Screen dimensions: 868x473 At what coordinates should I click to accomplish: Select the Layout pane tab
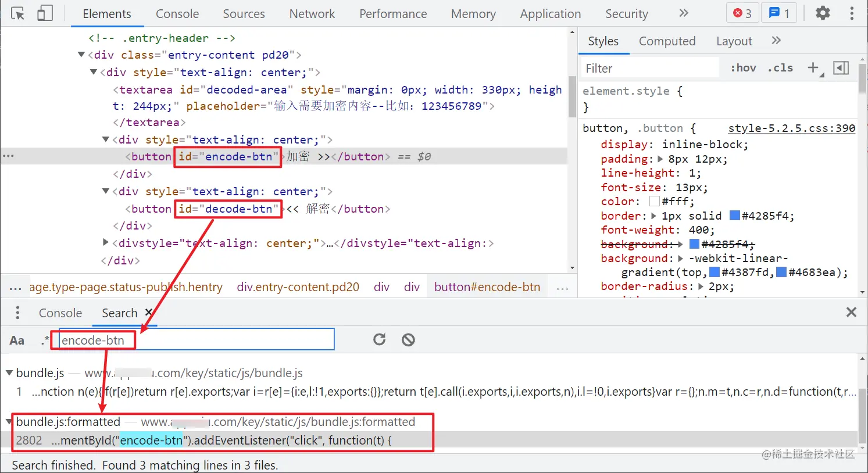734,41
